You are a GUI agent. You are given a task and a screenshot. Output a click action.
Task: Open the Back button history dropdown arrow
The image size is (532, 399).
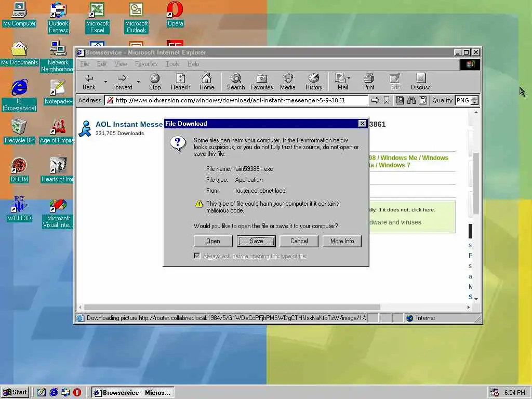pos(105,82)
